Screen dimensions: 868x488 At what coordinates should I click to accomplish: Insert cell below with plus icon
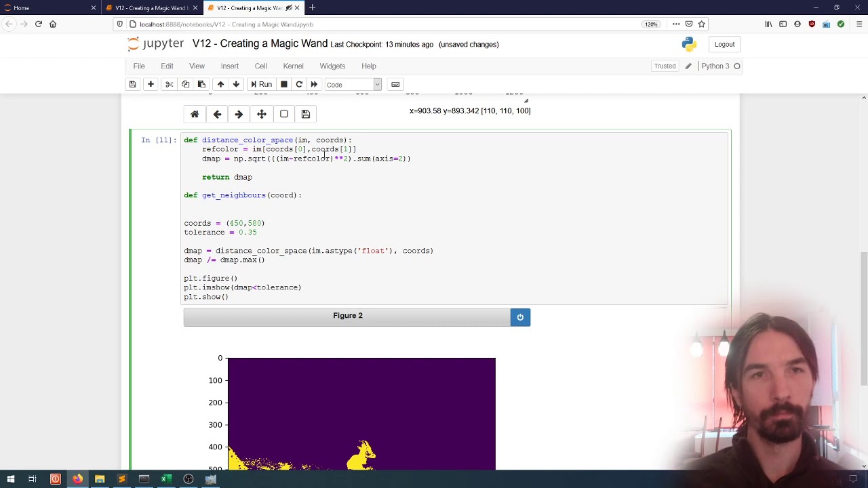(x=151, y=84)
